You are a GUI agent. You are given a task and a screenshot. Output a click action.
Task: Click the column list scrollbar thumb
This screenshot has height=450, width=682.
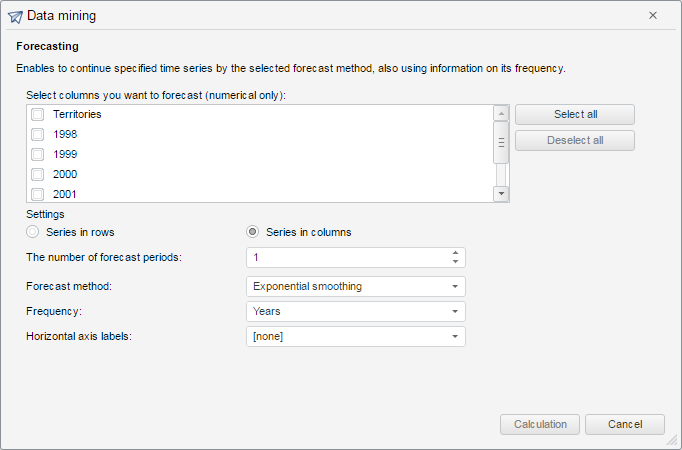pyautogui.click(x=501, y=142)
